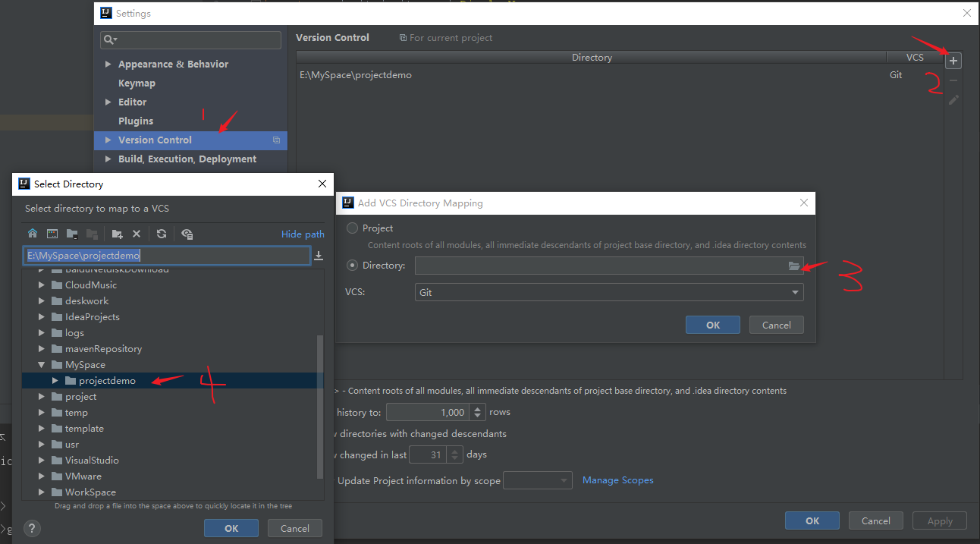Select the Directory radio button
Viewport: 980px width, 544px height.
coord(352,266)
